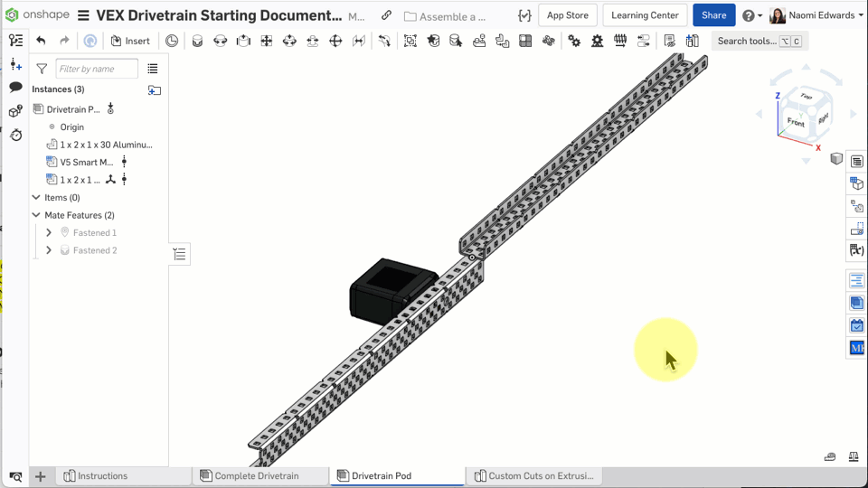The image size is (868, 488).
Task: Click the cube-with-gear icon in left sidebar
Action: click(15, 111)
